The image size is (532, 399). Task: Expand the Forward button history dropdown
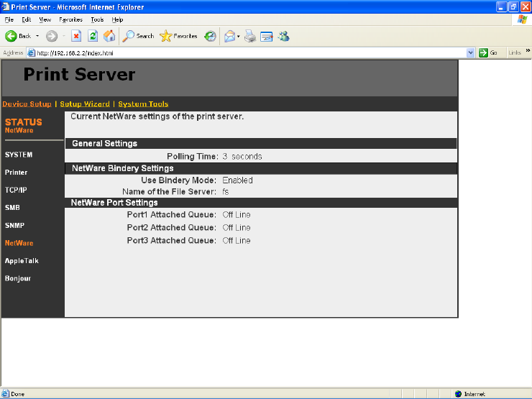click(x=64, y=36)
